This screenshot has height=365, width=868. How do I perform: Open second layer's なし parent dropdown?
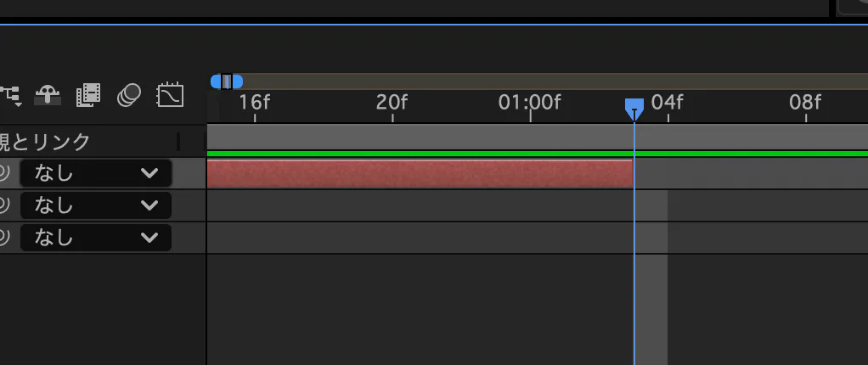(x=96, y=205)
